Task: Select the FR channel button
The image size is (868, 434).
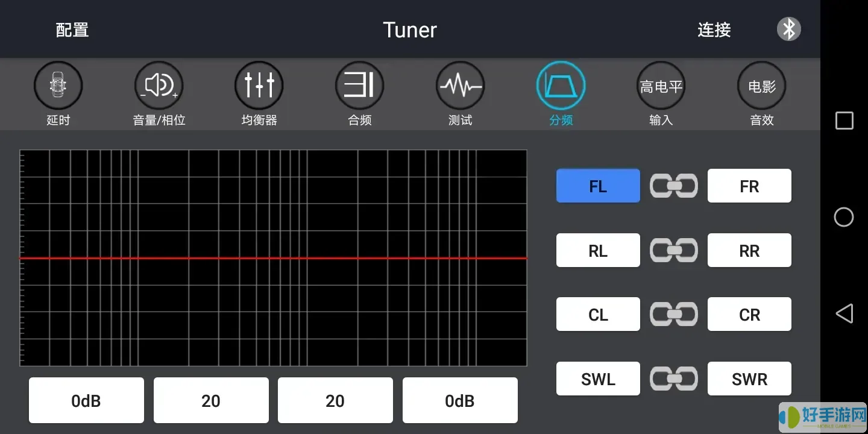Action: point(749,186)
